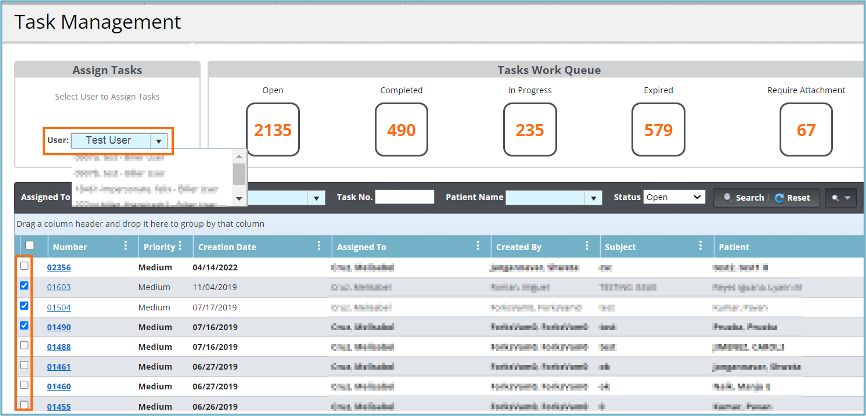Open task number 01490 link
866x416 pixels.
point(59,327)
